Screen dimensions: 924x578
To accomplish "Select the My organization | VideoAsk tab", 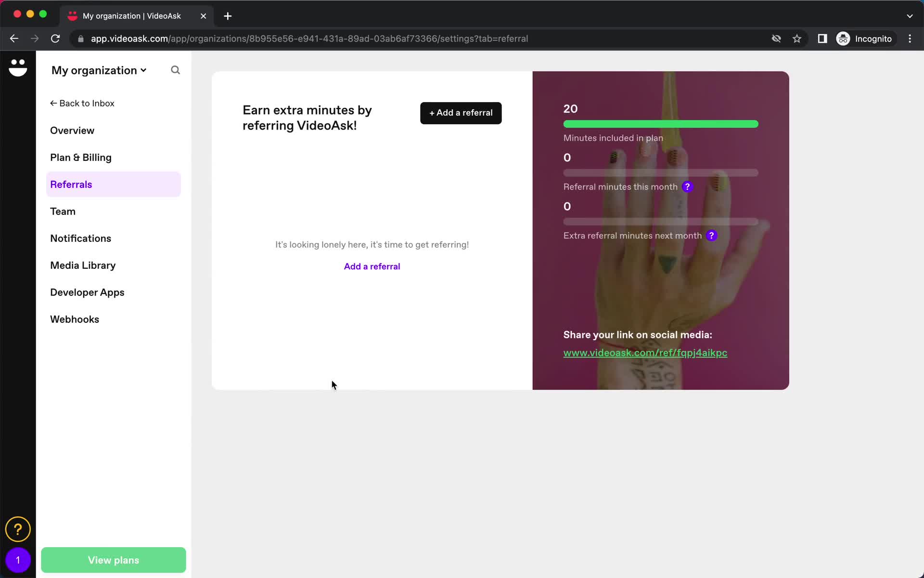I will pyautogui.click(x=137, y=16).
